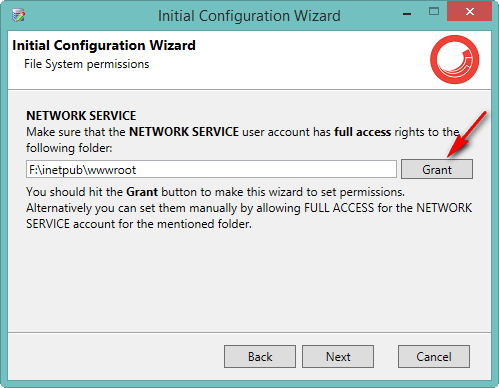Click the 'File System permissions' subtitle

click(87, 64)
